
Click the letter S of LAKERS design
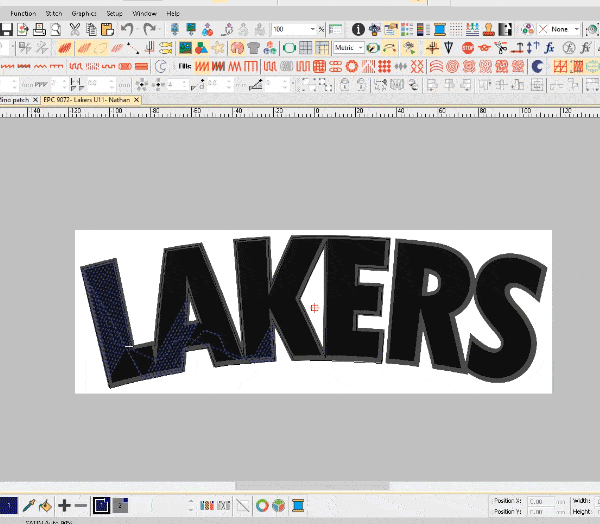coord(505,318)
